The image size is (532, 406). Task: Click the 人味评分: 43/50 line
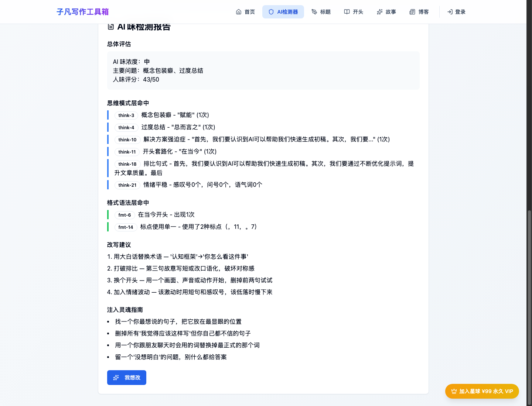click(x=136, y=79)
